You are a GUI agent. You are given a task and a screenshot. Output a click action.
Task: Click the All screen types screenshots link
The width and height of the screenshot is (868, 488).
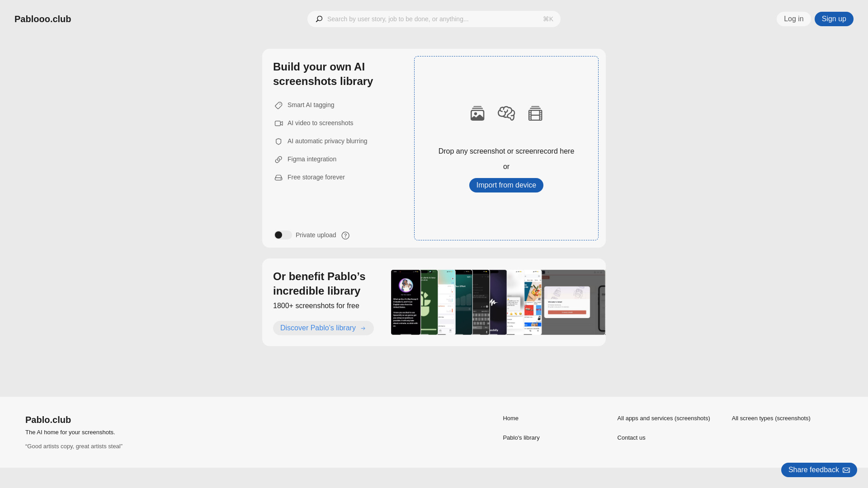tap(771, 418)
